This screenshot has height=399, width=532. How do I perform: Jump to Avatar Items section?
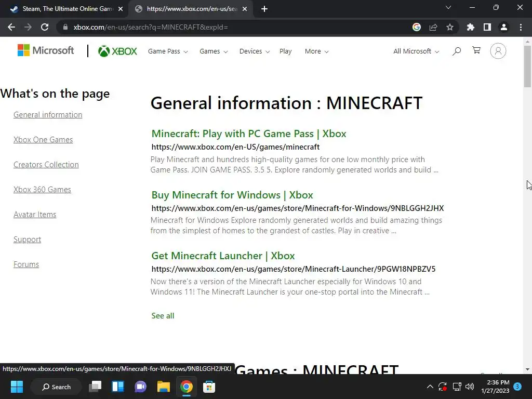click(35, 215)
